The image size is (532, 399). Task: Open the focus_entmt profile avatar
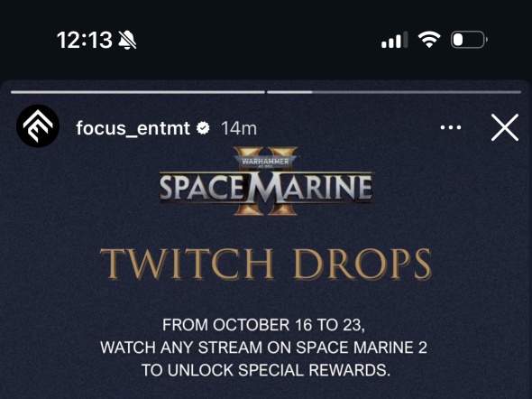(38, 126)
